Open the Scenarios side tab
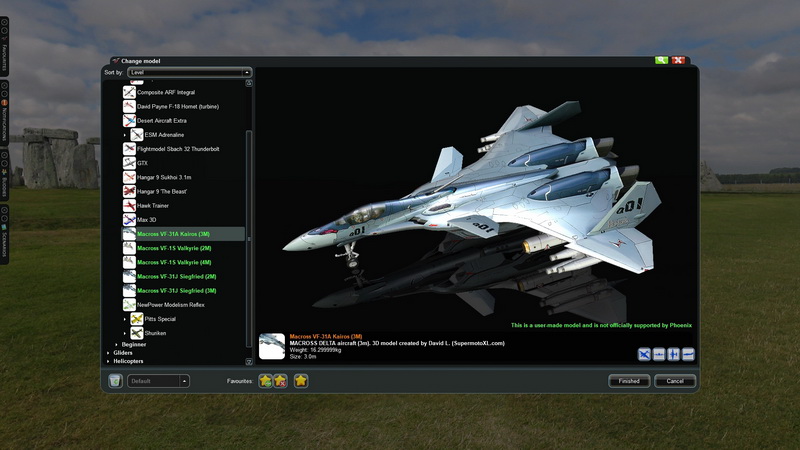This screenshot has height=450, width=800. pos(4,234)
